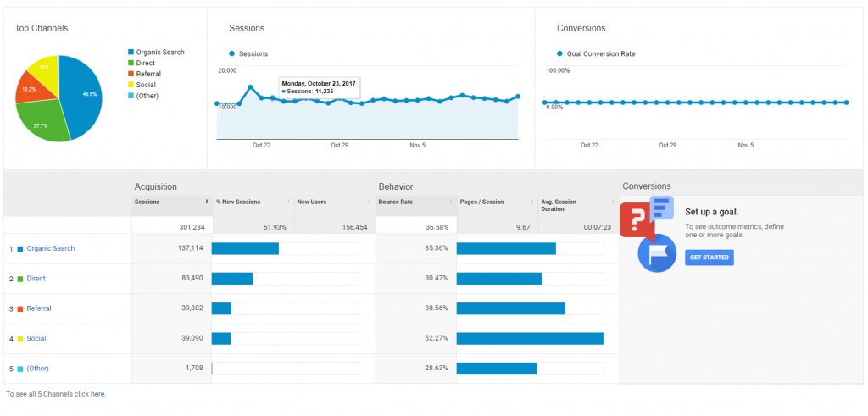868x416 pixels.
Task: Click the 1,708 sessions value
Action: click(x=194, y=368)
